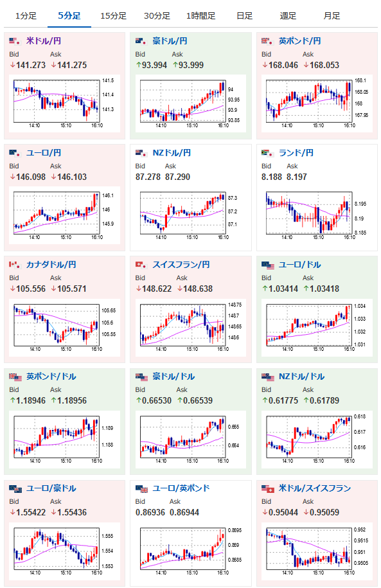Open the 英ポンド/ドル pair link
The height and width of the screenshot is (588, 381).
pyautogui.click(x=51, y=376)
